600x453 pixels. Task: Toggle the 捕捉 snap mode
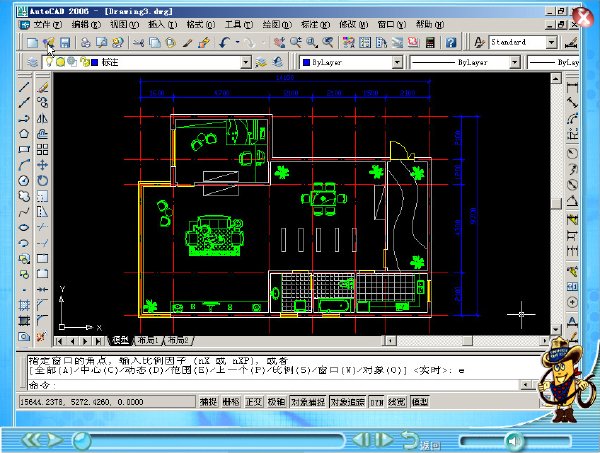[x=208, y=402]
